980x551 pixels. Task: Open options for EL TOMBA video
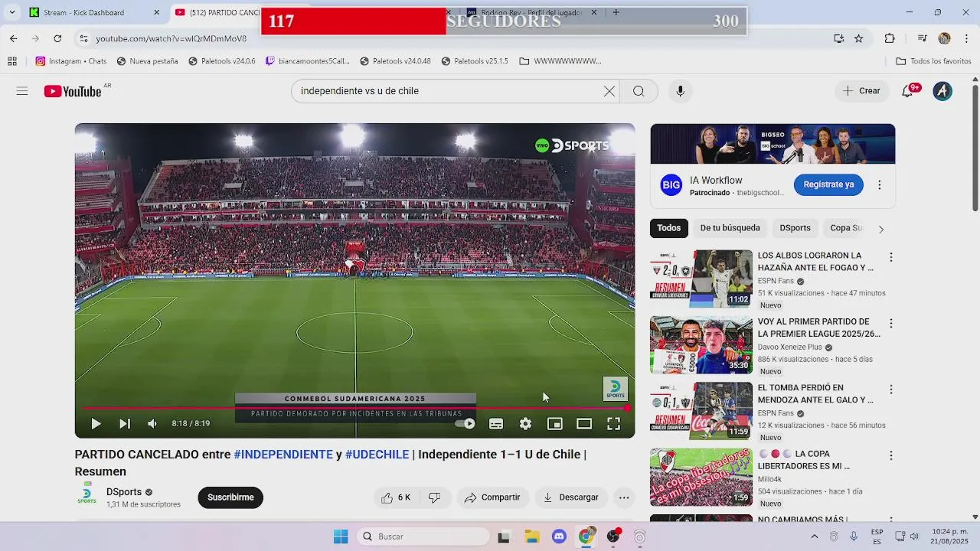(x=890, y=390)
